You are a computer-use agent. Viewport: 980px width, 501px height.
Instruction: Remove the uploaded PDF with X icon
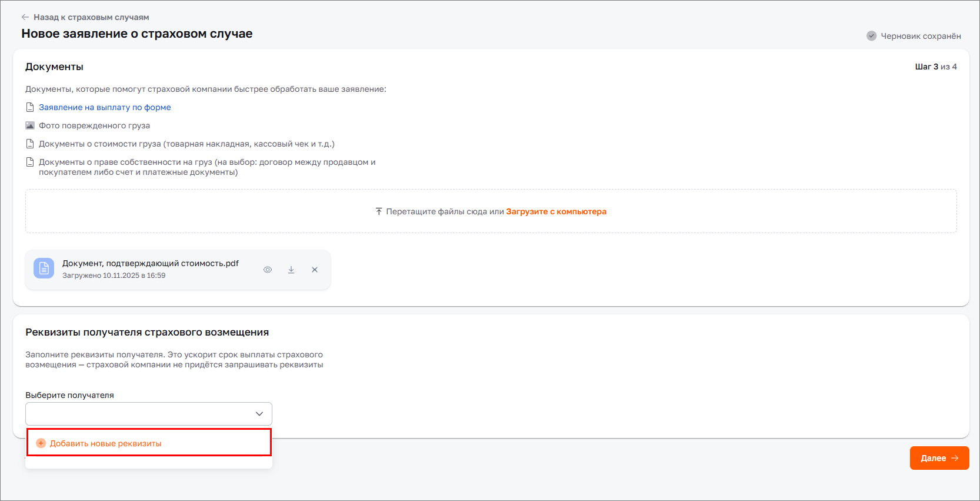315,270
